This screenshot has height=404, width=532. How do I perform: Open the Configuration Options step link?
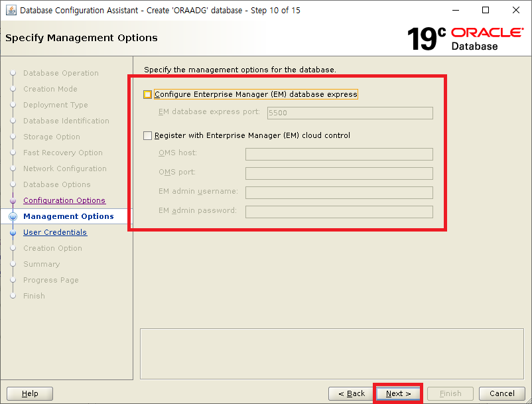pos(64,200)
